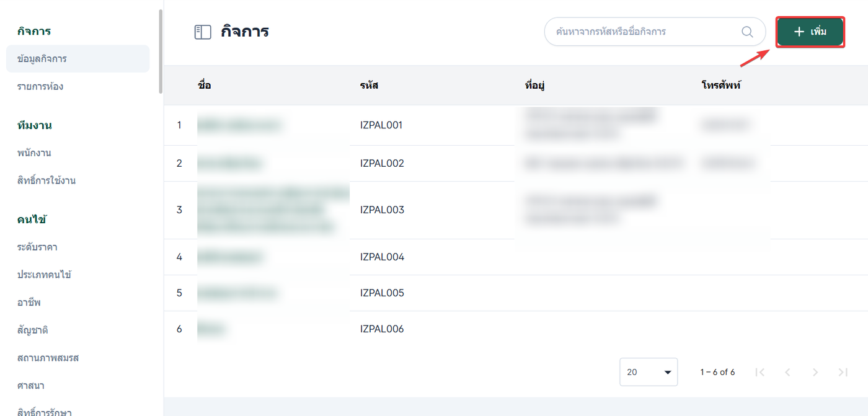868x416 pixels.
Task: Go to previous page arrow
Action: pyautogui.click(x=787, y=372)
